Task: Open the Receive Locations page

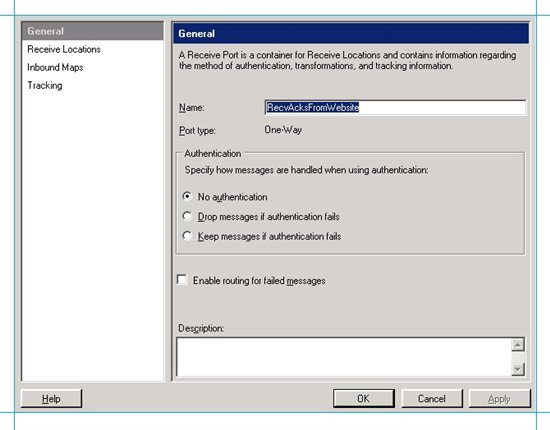Action: tap(64, 49)
